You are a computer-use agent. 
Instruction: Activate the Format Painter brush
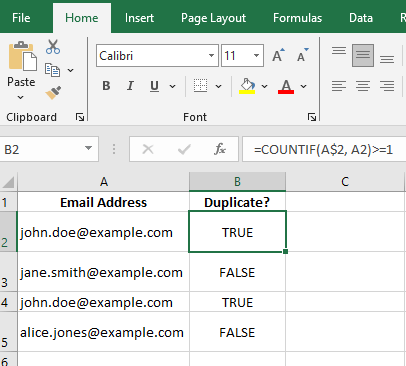53,93
